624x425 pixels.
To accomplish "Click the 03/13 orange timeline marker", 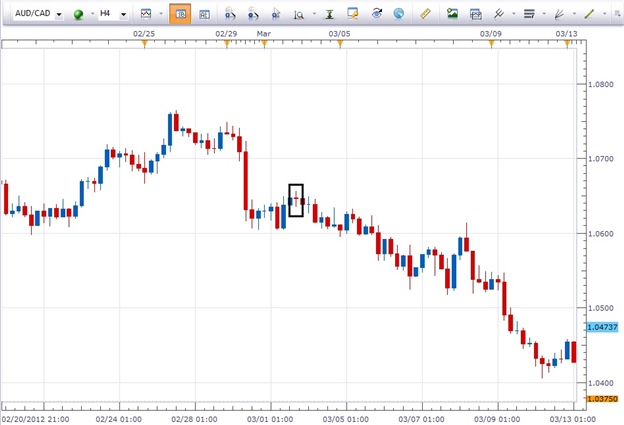I will pyautogui.click(x=567, y=44).
